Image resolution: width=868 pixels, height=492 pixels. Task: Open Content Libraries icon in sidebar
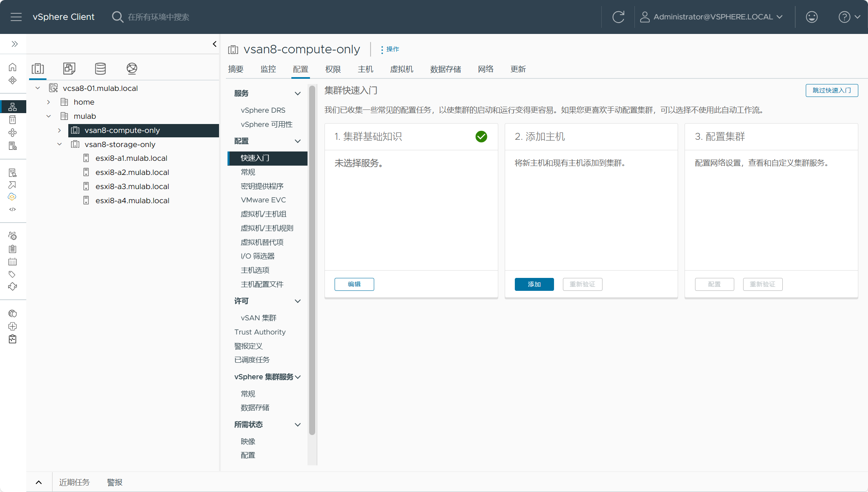pyautogui.click(x=13, y=120)
